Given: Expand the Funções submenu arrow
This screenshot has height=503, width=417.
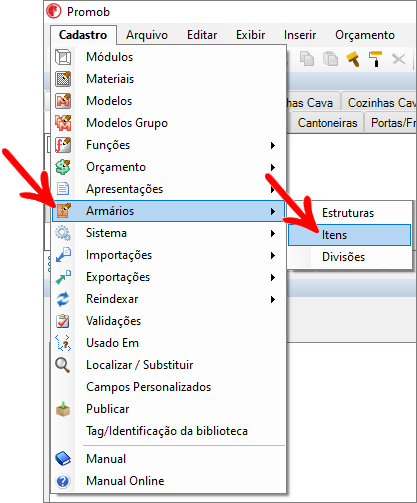Looking at the screenshot, I should (x=273, y=145).
